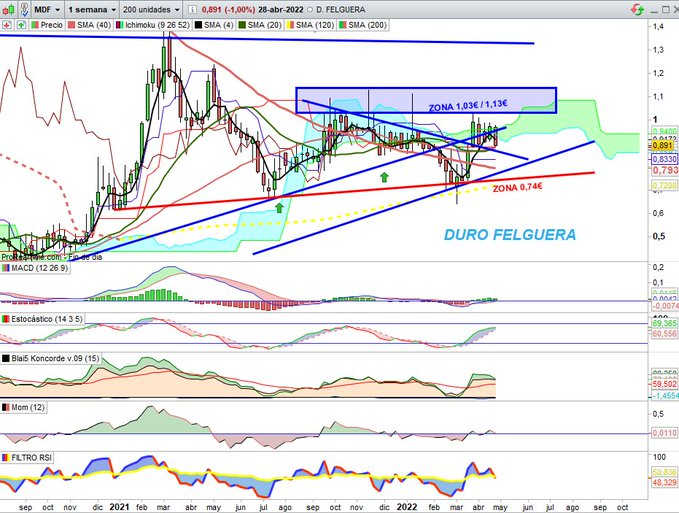Open SMA (200) indicator label
The width and height of the screenshot is (679, 513).
click(x=367, y=25)
